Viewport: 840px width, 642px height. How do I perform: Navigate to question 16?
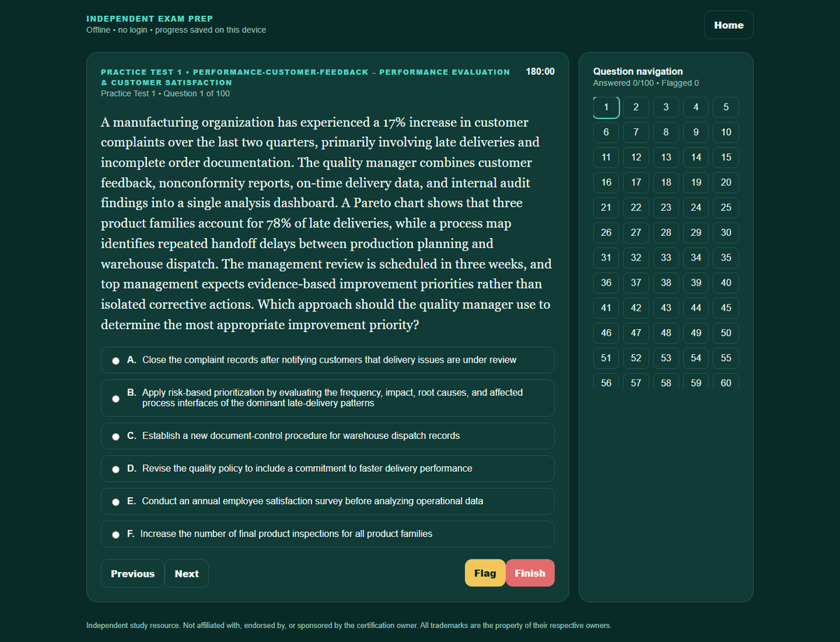[606, 183]
